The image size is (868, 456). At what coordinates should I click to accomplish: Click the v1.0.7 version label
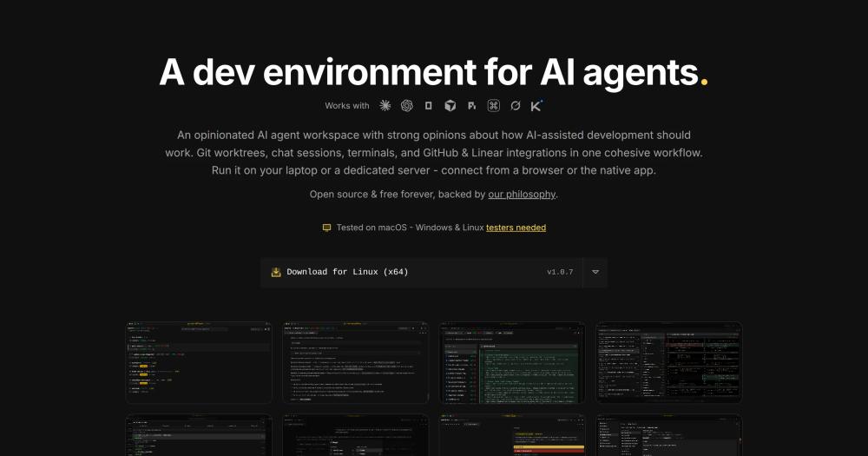tap(560, 272)
